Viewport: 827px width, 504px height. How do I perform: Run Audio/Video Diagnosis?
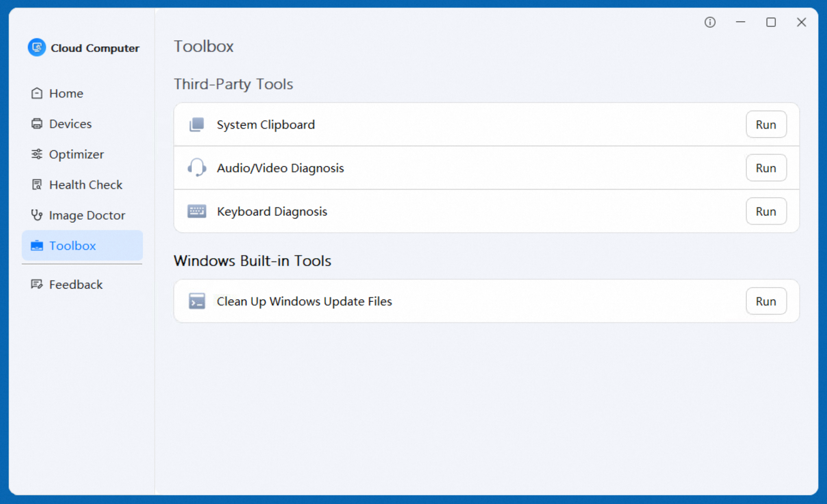(x=766, y=168)
